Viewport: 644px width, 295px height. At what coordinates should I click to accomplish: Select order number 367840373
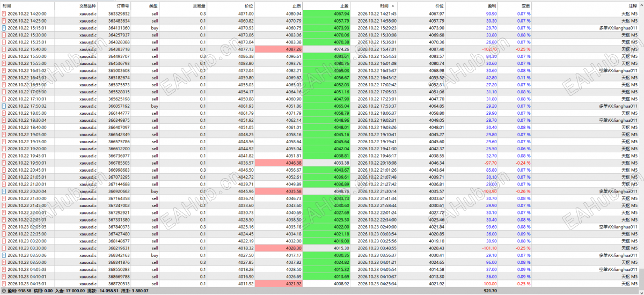tap(119, 226)
